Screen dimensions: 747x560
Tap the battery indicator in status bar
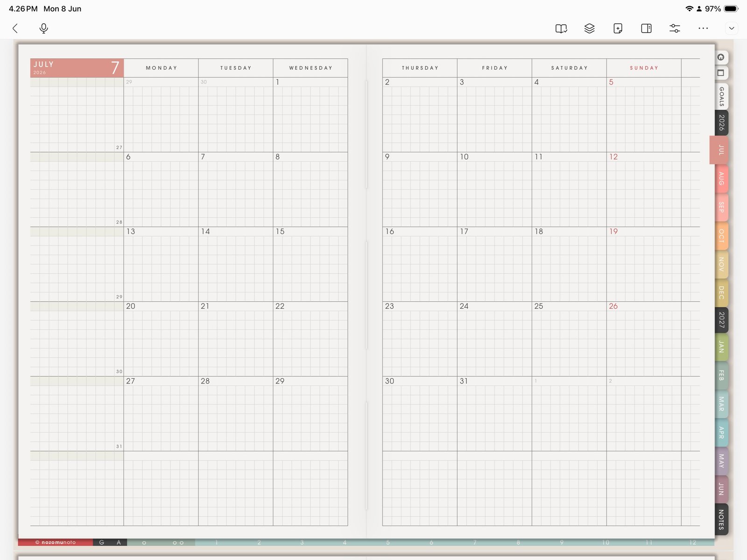click(x=732, y=9)
